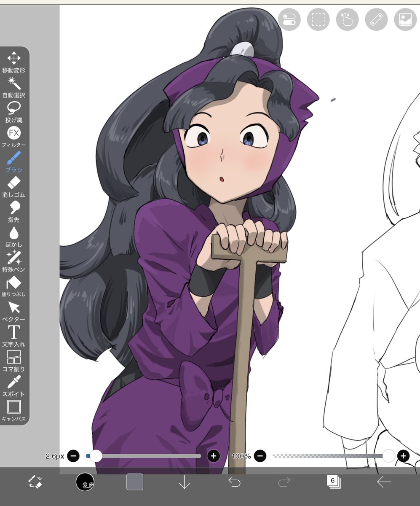420x506 pixels.
Task: Open brush settings via black 2.6 circle
Action: pos(85,482)
